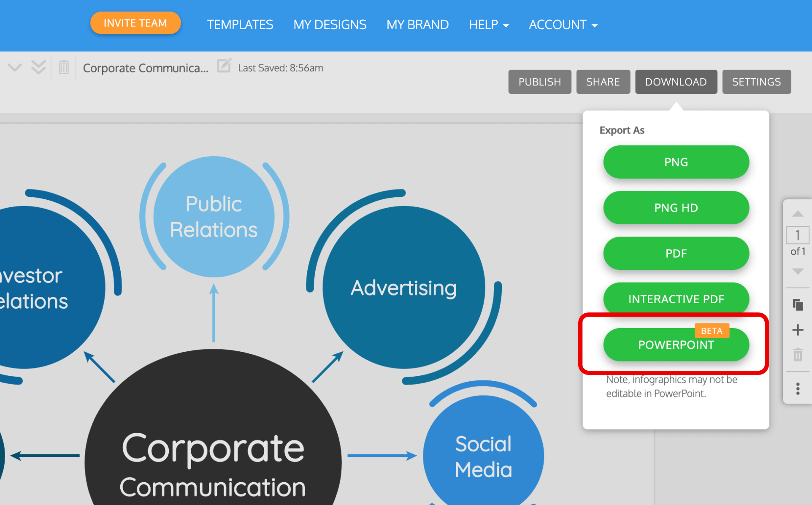Select PNG HD export format

[x=675, y=208]
